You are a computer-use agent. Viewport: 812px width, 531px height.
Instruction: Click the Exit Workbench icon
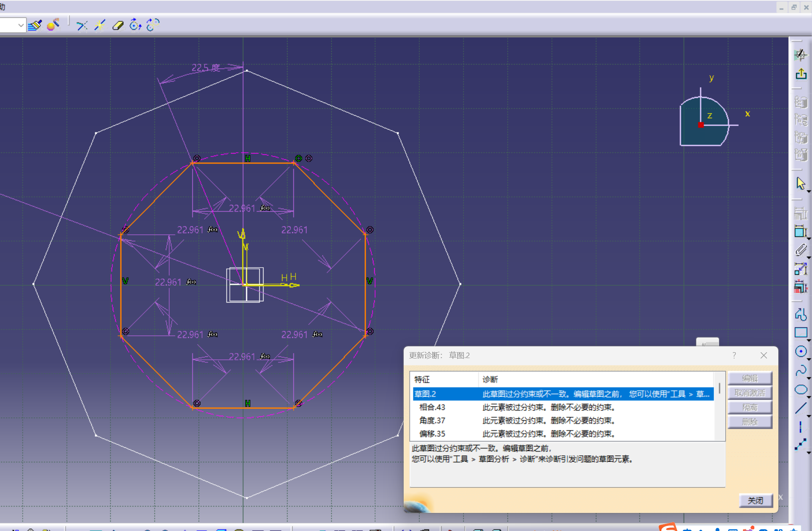(x=801, y=74)
